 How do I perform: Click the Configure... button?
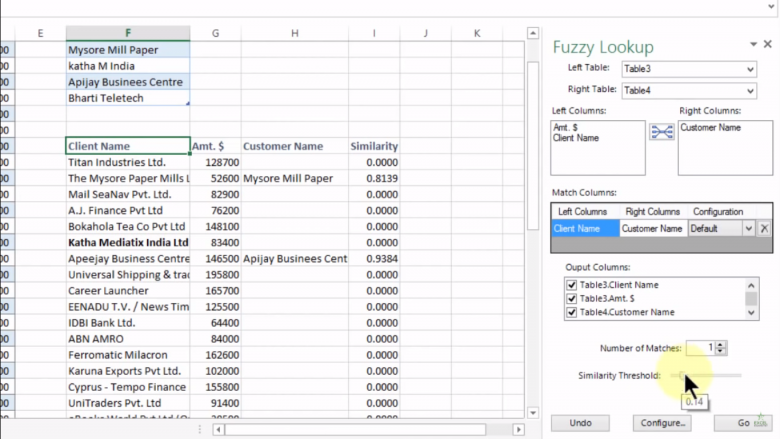pyautogui.click(x=662, y=423)
